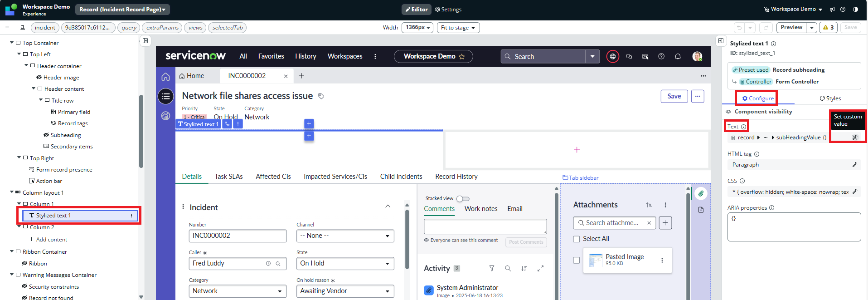Open the Fit to stage dropdown
The height and width of the screenshot is (300, 868).
coord(458,28)
